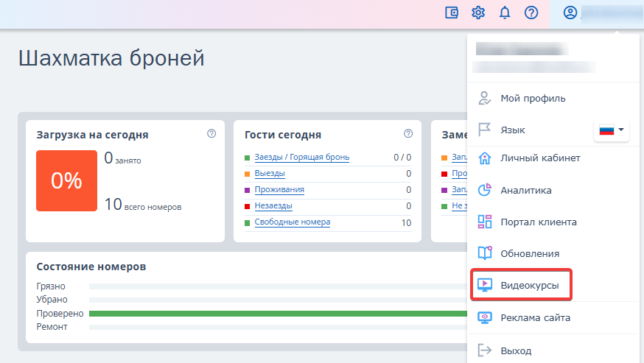Open the Заезды / Горящая бронь link
This screenshot has height=363, width=644.
point(302,158)
